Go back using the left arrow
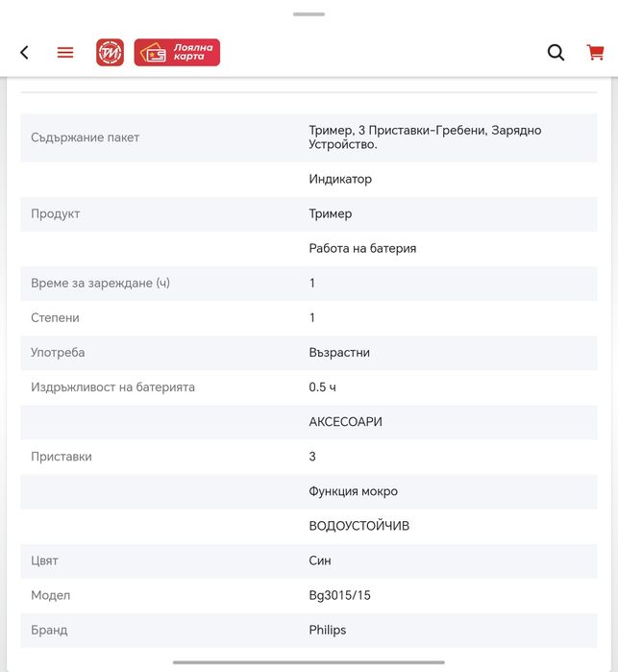618x672 pixels. 25,53
